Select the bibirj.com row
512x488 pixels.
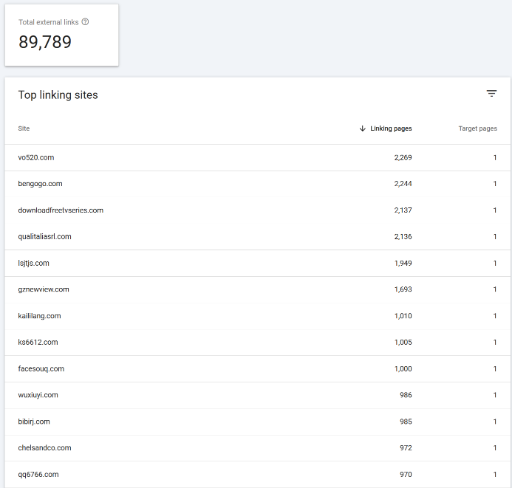[x=257, y=421]
